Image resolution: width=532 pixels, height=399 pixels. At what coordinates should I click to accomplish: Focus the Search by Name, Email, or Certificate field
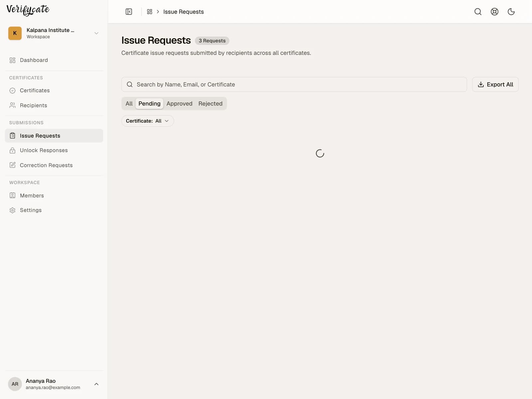click(x=294, y=84)
